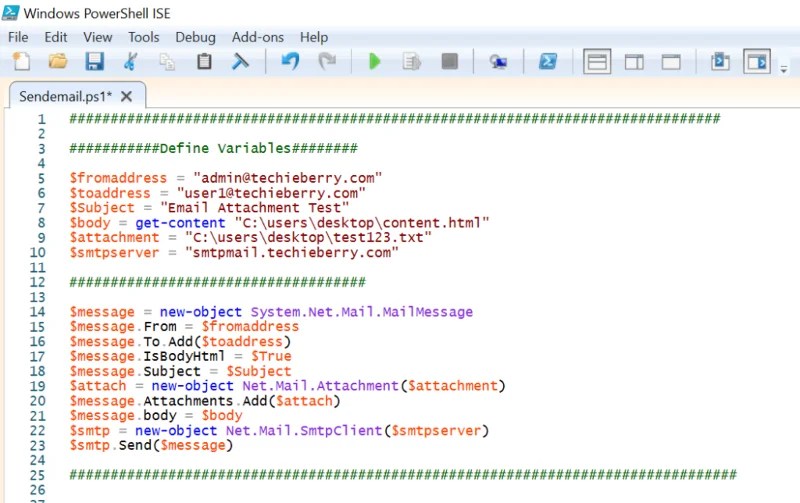800x503 pixels.
Task: Click "admin@techieberry.com" string
Action: tap(288, 178)
